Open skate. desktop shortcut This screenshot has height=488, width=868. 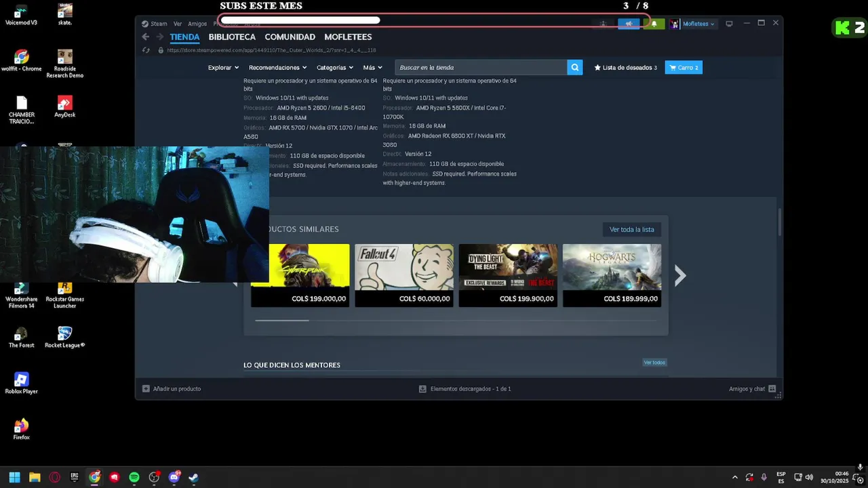(x=65, y=15)
